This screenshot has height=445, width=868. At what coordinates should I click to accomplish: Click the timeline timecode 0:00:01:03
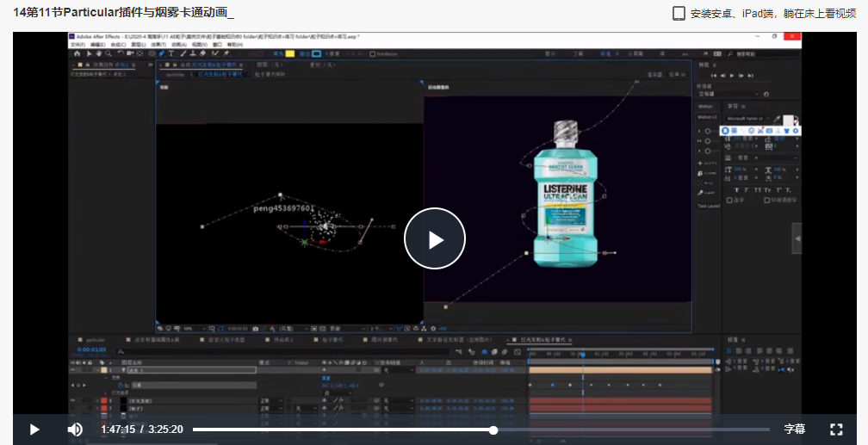(x=91, y=349)
